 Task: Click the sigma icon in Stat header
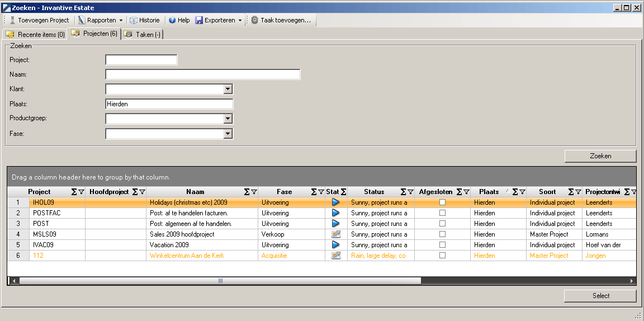(x=343, y=192)
